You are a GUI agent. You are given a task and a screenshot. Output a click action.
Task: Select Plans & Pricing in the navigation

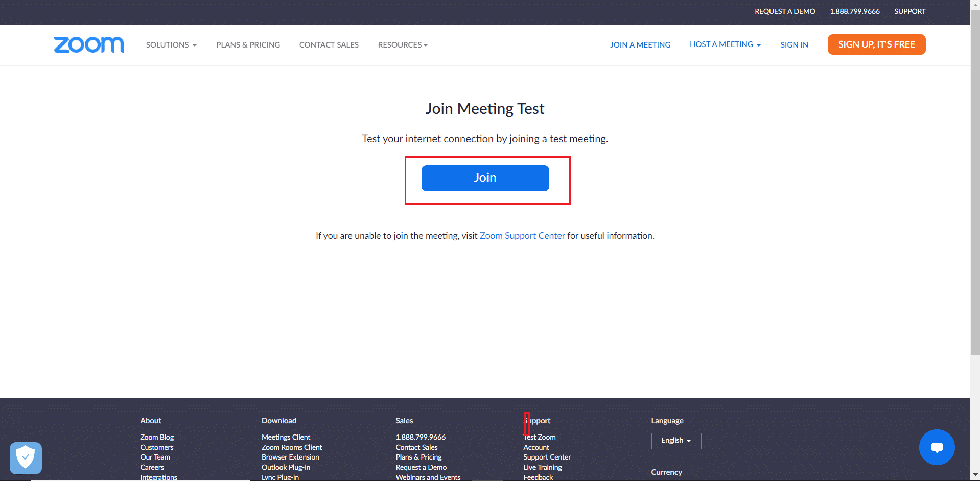point(248,45)
